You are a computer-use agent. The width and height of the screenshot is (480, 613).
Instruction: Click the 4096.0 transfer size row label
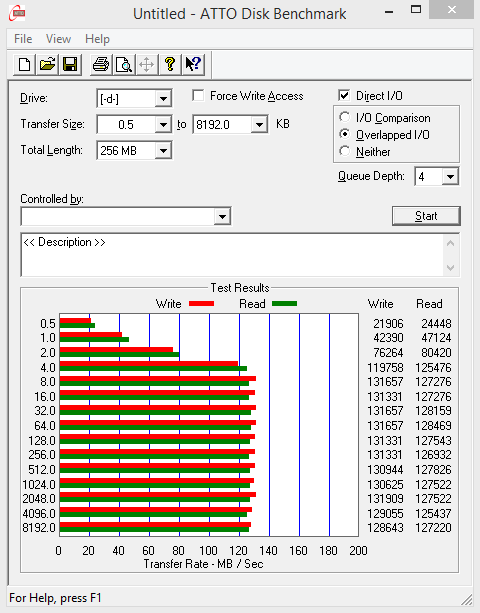coord(39,513)
